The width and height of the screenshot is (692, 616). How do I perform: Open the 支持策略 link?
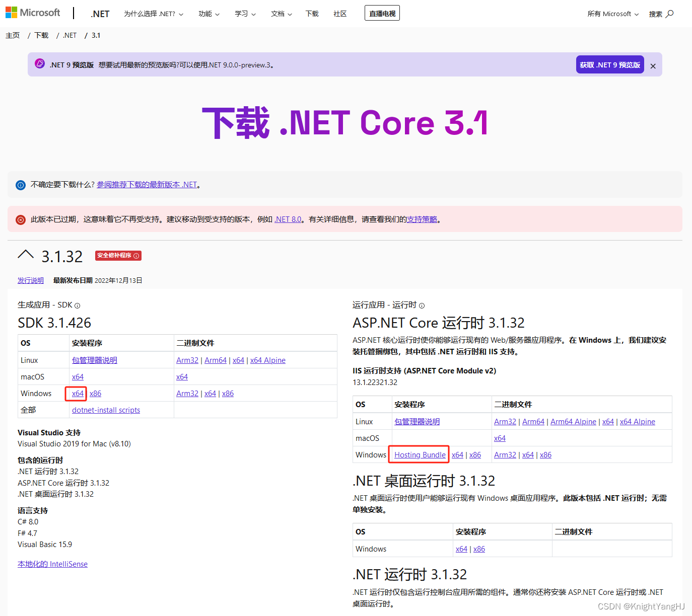click(422, 219)
